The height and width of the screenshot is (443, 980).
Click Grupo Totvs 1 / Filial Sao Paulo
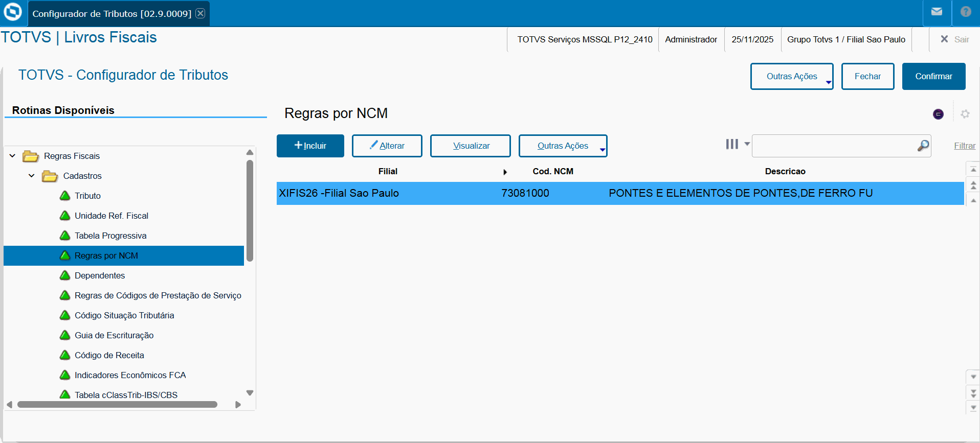[x=846, y=39]
